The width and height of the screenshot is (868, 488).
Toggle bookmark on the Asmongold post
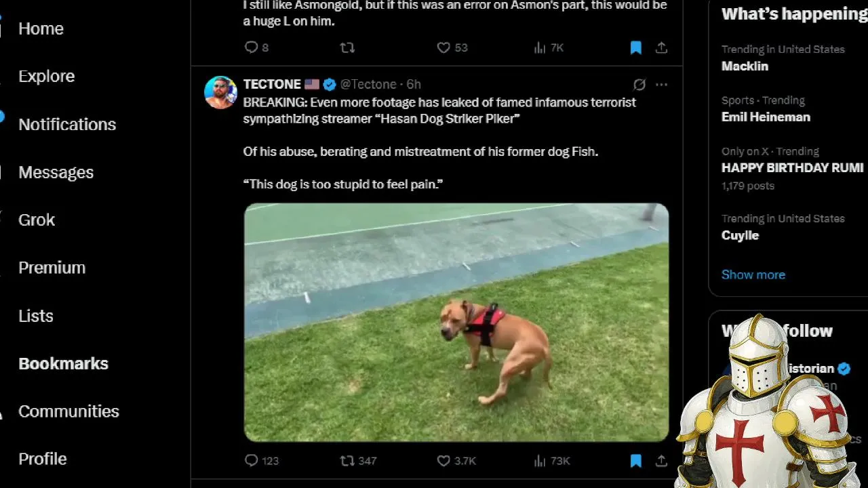pos(635,47)
